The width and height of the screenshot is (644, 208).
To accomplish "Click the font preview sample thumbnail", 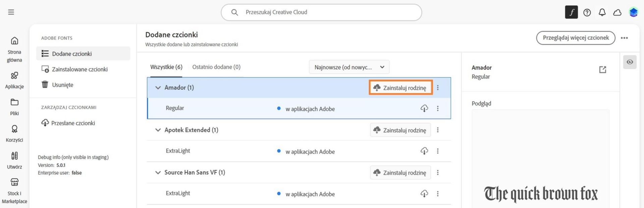I will tap(540, 159).
